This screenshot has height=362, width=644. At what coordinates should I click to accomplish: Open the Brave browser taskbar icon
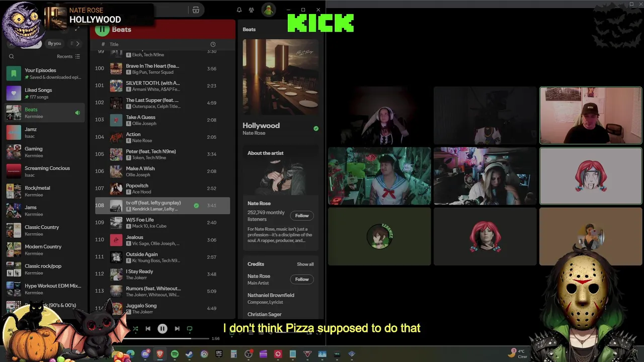pyautogui.click(x=160, y=354)
